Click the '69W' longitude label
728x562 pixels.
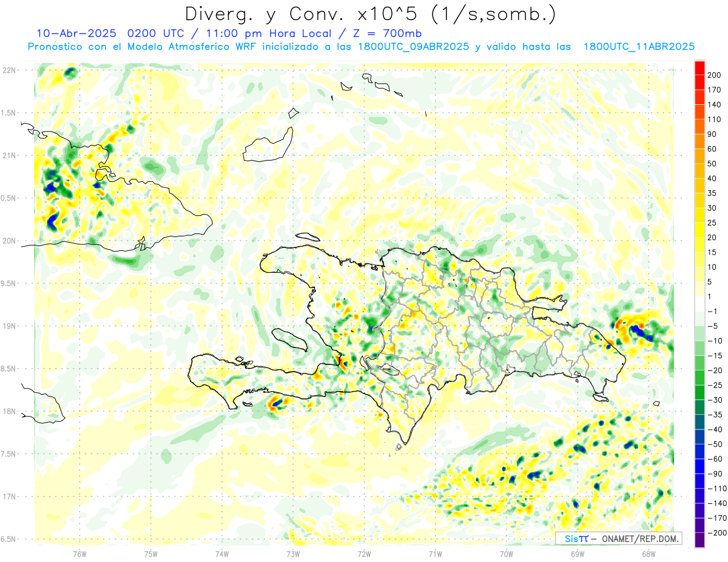578,553
